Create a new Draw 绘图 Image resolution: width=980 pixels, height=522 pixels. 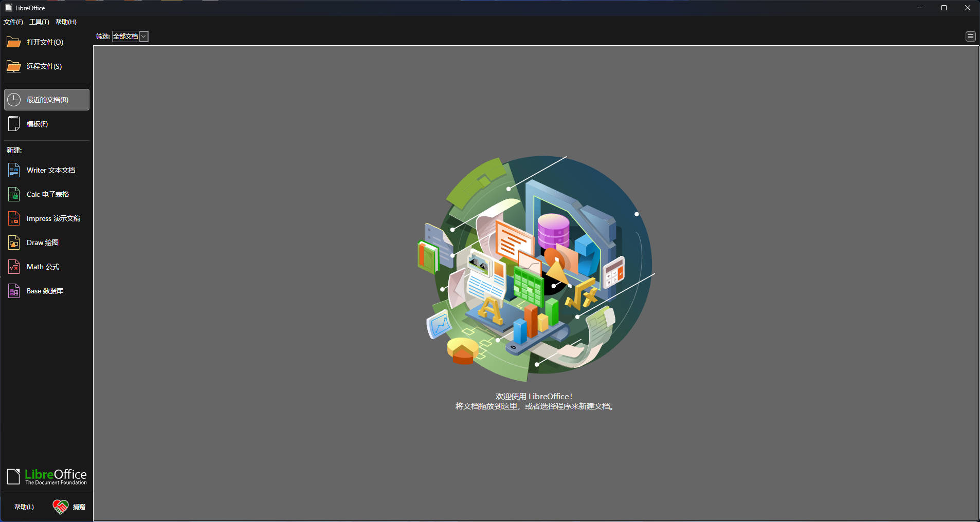(47, 243)
